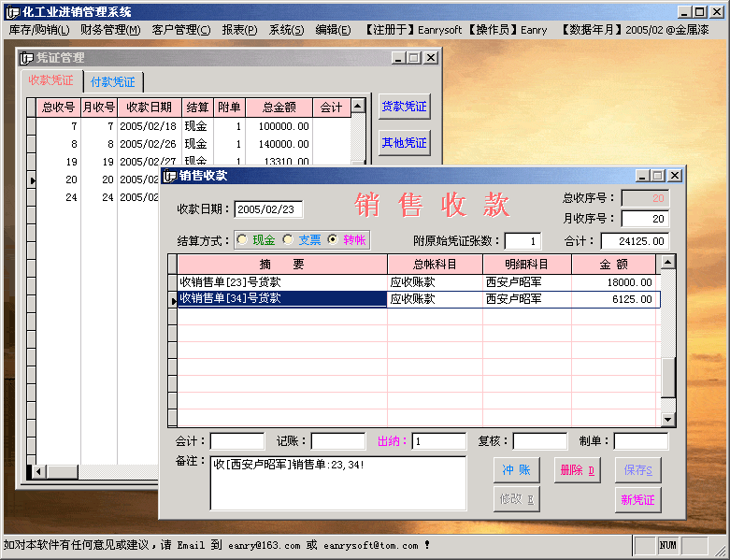
Task: Select the 转帐 settlement radio button
Action: pyautogui.click(x=333, y=239)
